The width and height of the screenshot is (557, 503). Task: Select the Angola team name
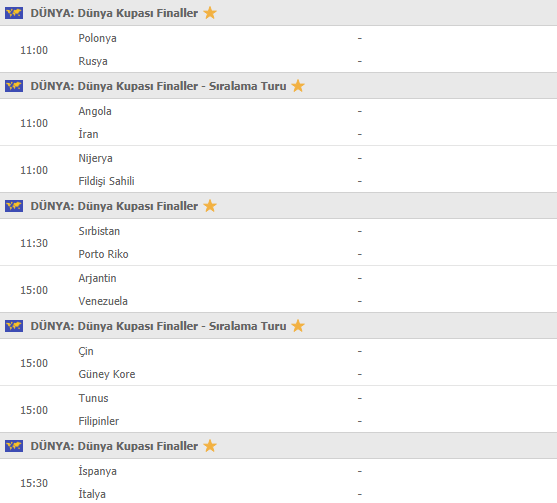95,111
